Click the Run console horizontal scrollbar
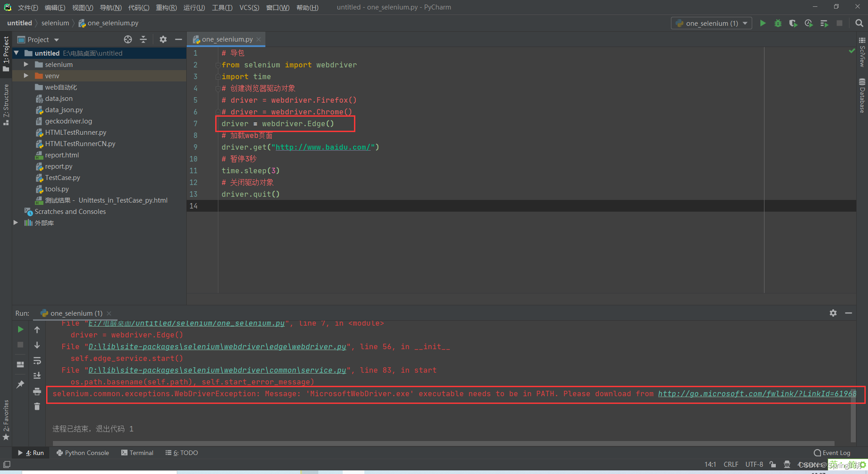Viewport: 868px width, 474px height. [x=443, y=443]
